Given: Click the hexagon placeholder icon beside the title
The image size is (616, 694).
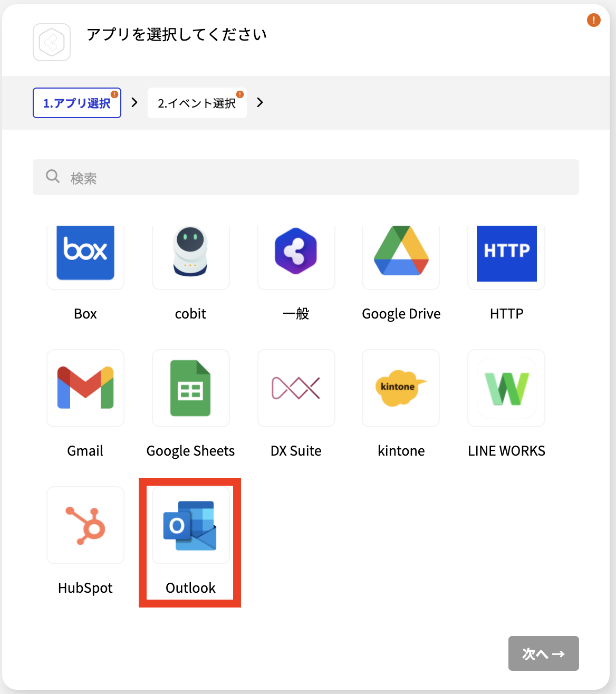Looking at the screenshot, I should point(52,42).
